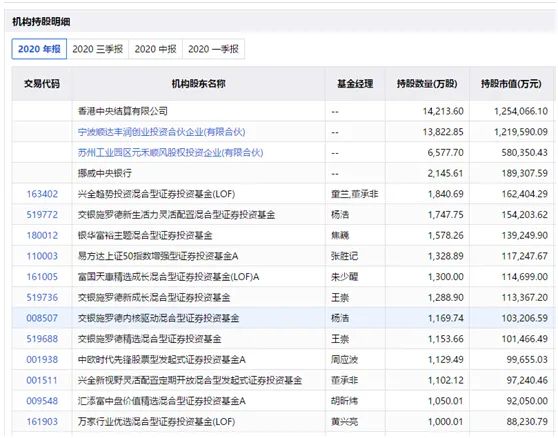
Task: Open fund code 161903
Action: click(x=42, y=421)
